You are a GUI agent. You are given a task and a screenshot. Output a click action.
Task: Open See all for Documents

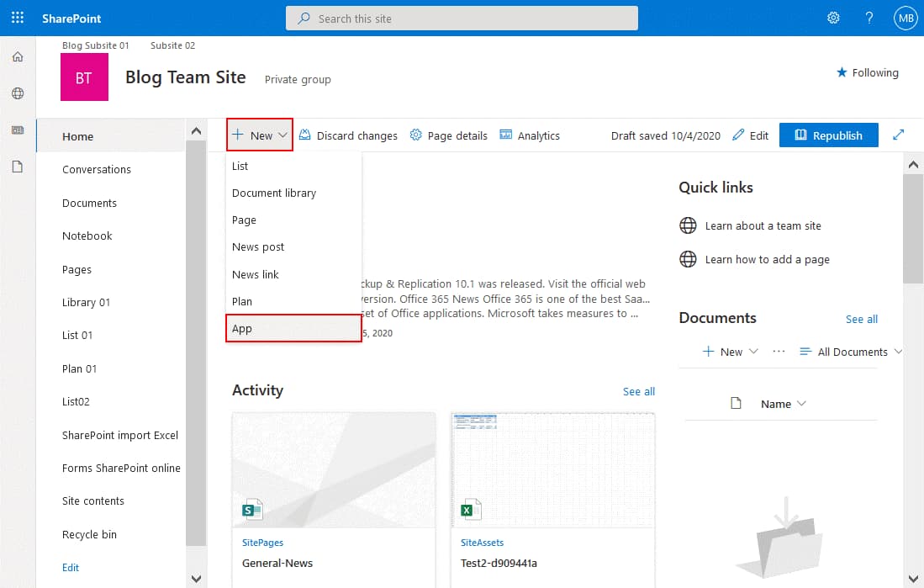click(x=861, y=319)
